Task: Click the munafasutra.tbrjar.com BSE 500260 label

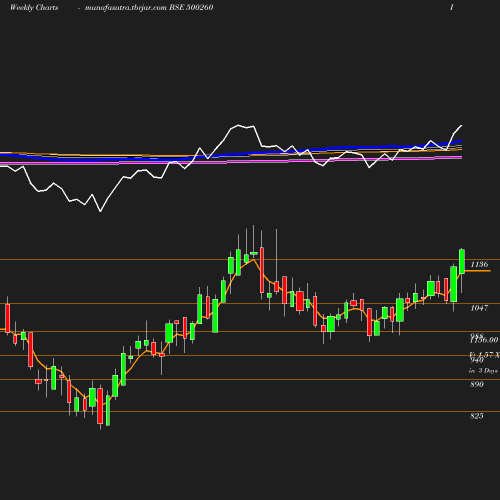Action: point(149,8)
